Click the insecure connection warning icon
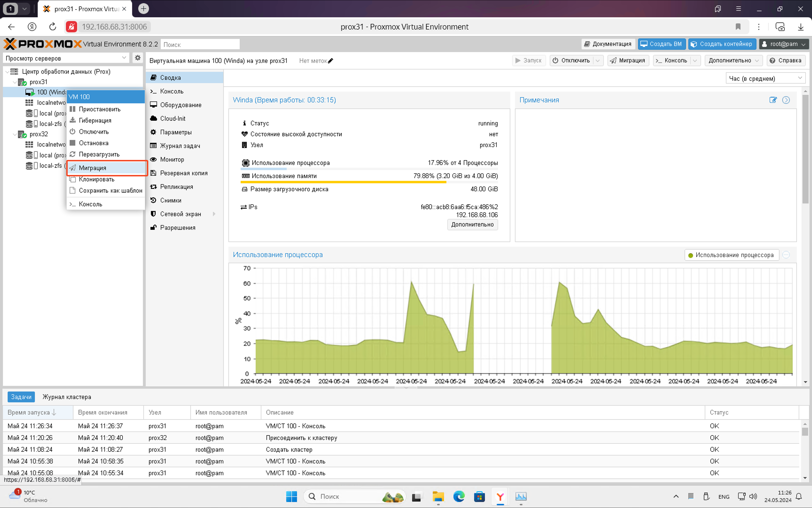812x508 pixels. [x=71, y=27]
